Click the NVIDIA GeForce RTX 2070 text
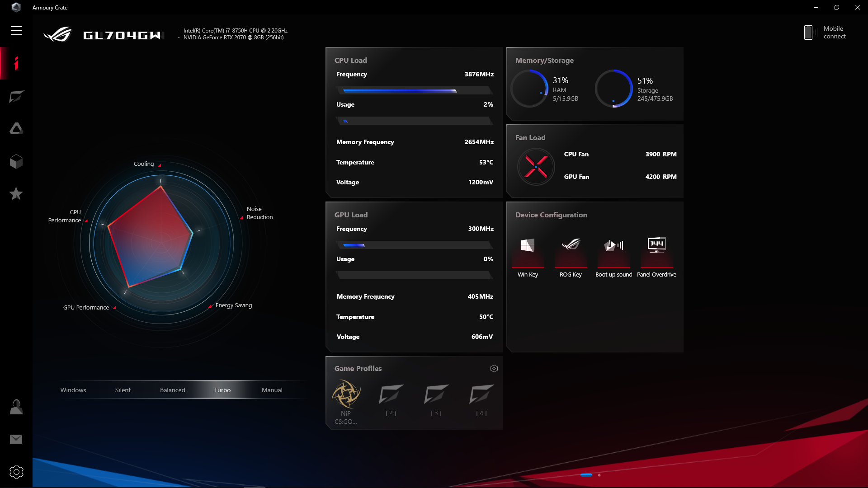Viewport: 868px width, 488px height. [234, 38]
